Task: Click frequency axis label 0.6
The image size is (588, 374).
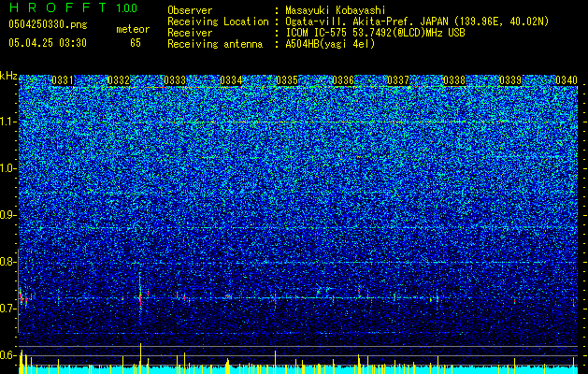Action: click(x=7, y=355)
